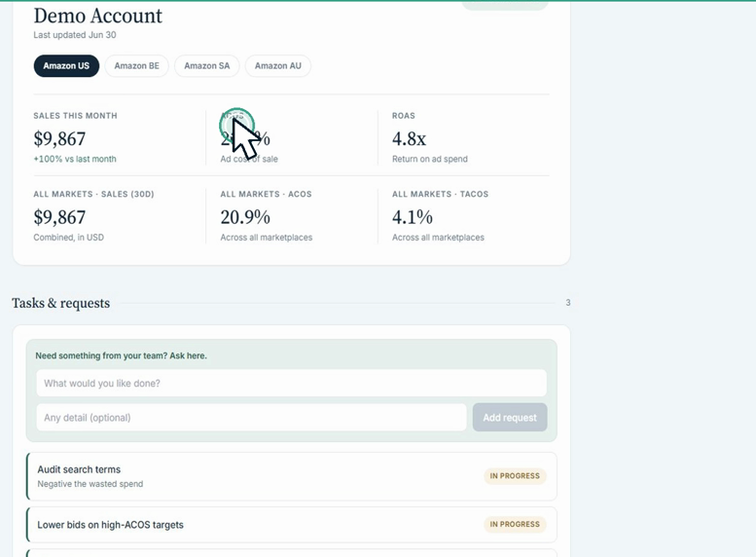Switch to the Amazon AU marketplace

pyautogui.click(x=277, y=65)
